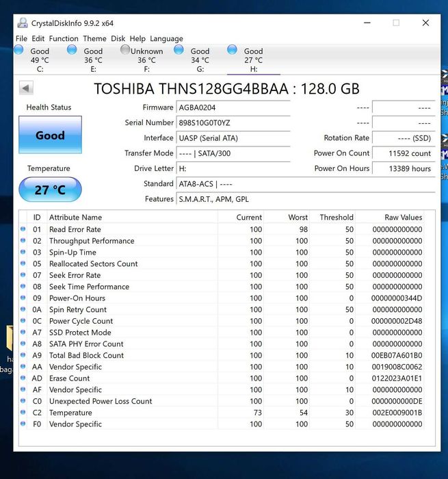Click the Current column header

[x=241, y=217]
